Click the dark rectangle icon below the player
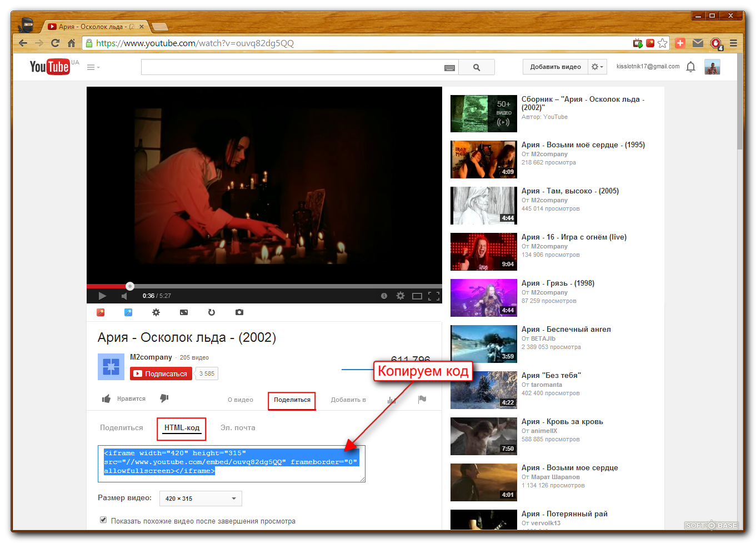 pyautogui.click(x=184, y=312)
